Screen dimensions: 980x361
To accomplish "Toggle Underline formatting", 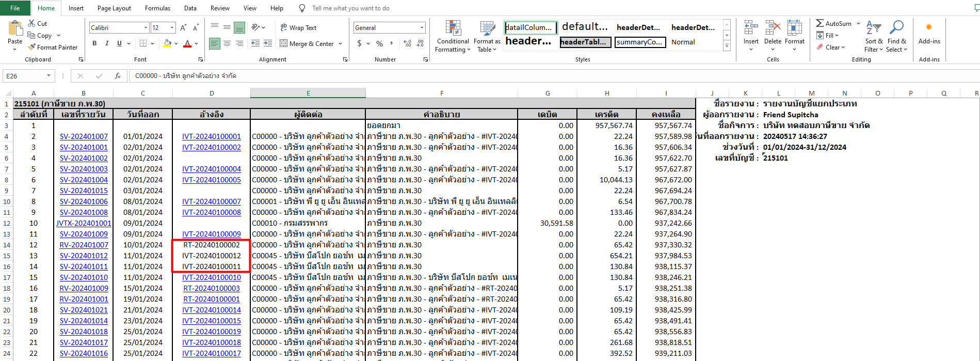I will (x=119, y=43).
